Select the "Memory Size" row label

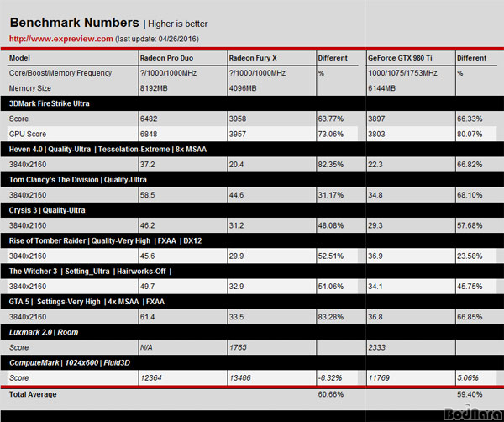point(30,88)
